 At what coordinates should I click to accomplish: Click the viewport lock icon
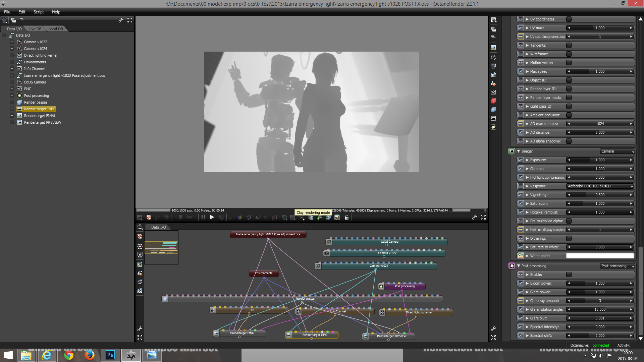[347, 218]
